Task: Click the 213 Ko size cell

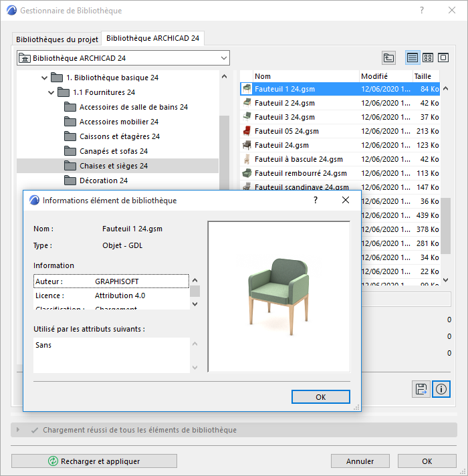Action: [x=427, y=131]
